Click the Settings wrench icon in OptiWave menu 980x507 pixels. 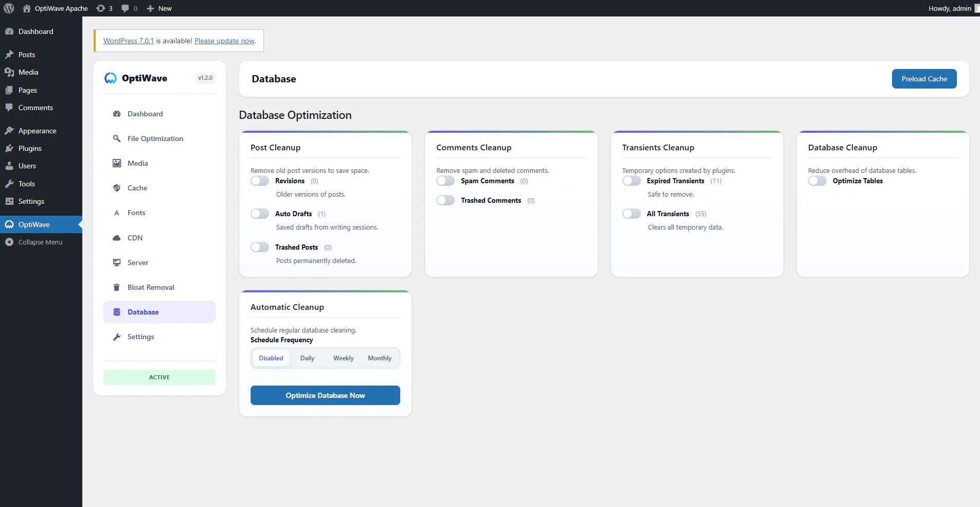(x=117, y=337)
